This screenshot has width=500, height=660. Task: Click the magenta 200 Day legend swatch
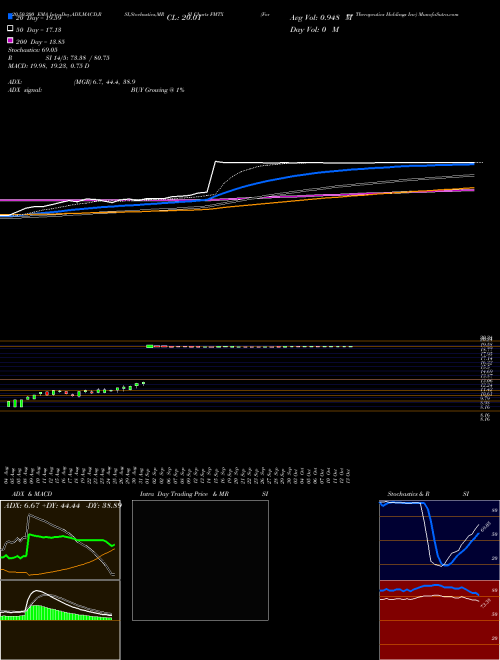(10, 40)
